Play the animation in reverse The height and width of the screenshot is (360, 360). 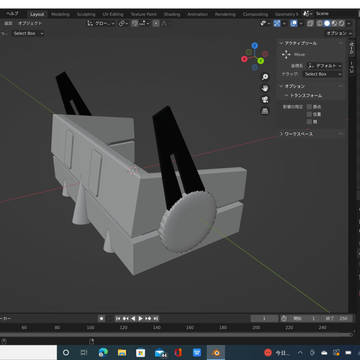133,319
